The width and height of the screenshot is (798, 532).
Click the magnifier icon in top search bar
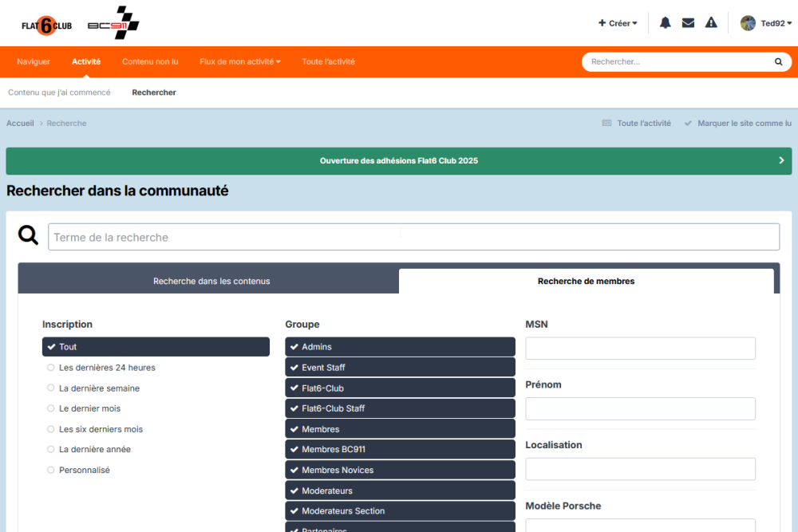click(778, 61)
